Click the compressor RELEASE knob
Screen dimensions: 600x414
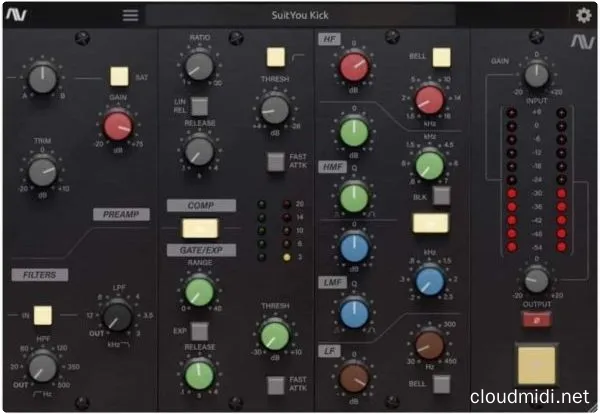click(x=199, y=151)
